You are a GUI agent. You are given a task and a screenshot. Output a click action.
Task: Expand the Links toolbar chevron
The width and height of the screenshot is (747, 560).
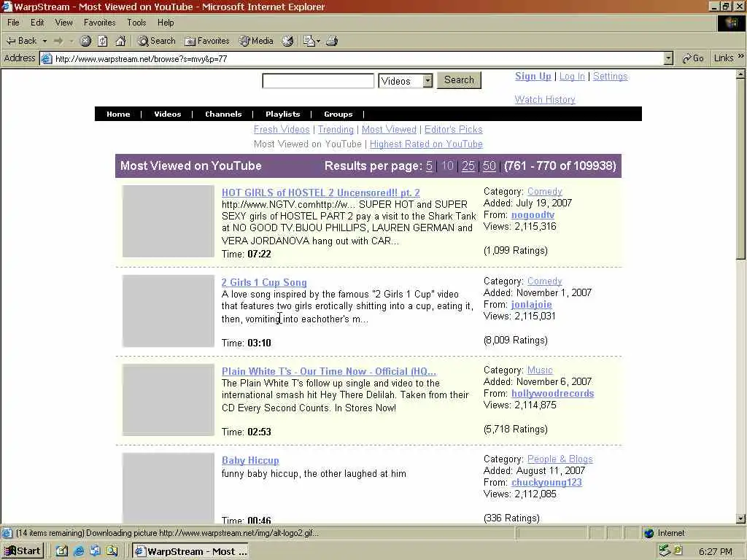pos(741,56)
